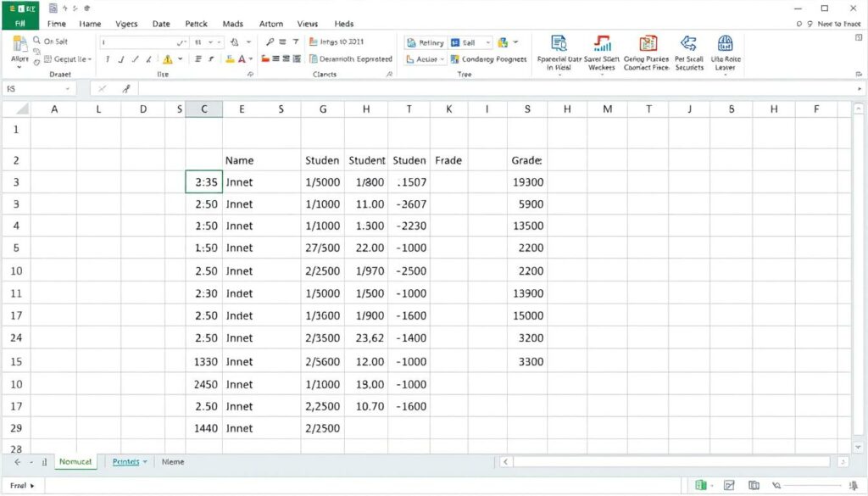Open the Acsias dropdown
This screenshot has width=868, height=496.
coord(442,59)
